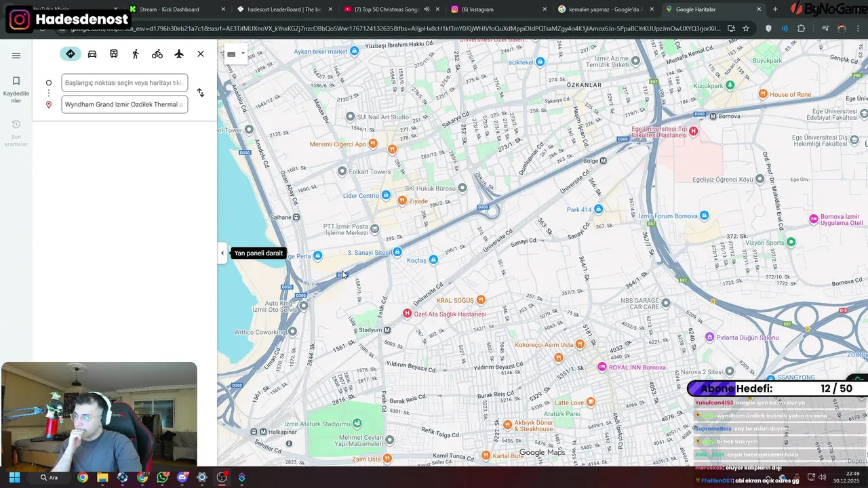Select the Mersinli Ciğerci Apo restaurant pin
The image size is (868, 488).
(374, 144)
